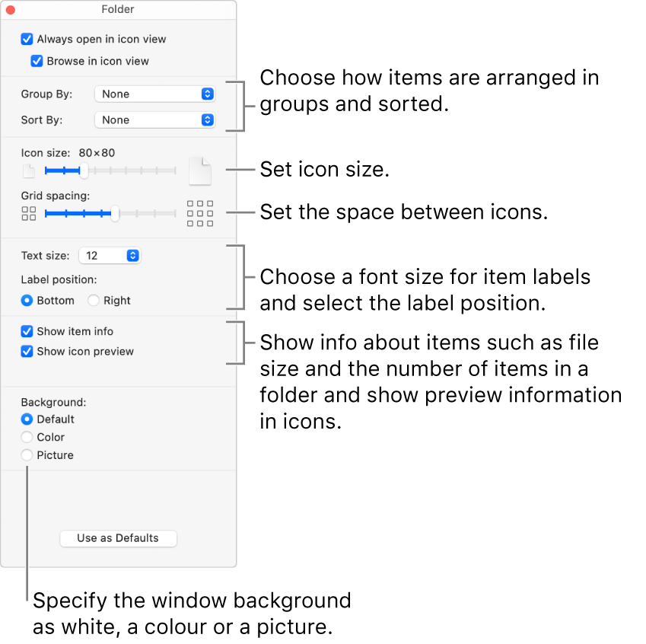Image resolution: width=646 pixels, height=644 pixels.
Task: Click the wide grid icon beside grid spacing
Action: pos(200,214)
